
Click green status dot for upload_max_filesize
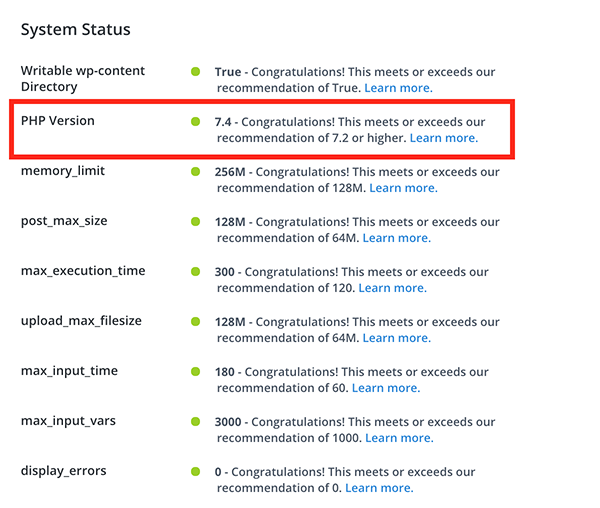196,321
